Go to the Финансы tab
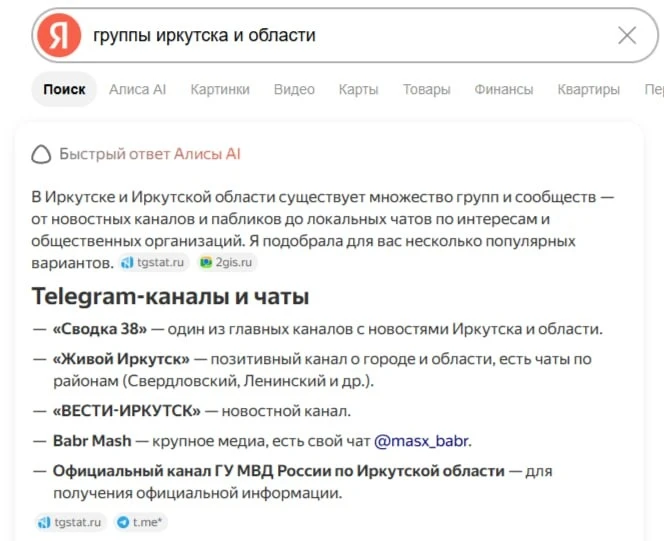 pos(504,89)
